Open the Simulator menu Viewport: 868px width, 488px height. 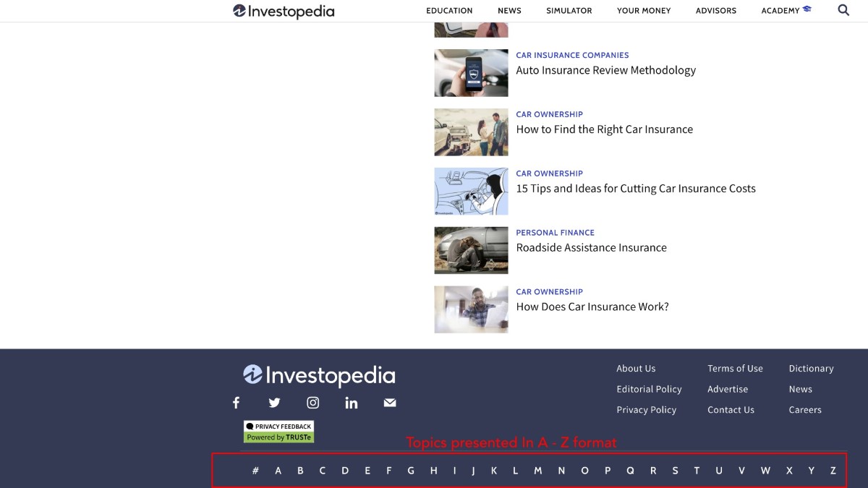click(x=569, y=11)
